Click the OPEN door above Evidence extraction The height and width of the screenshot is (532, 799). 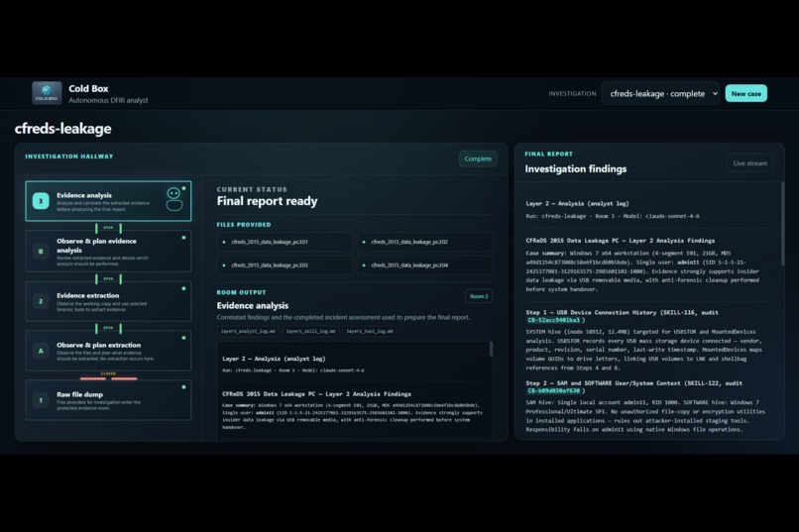click(108, 278)
